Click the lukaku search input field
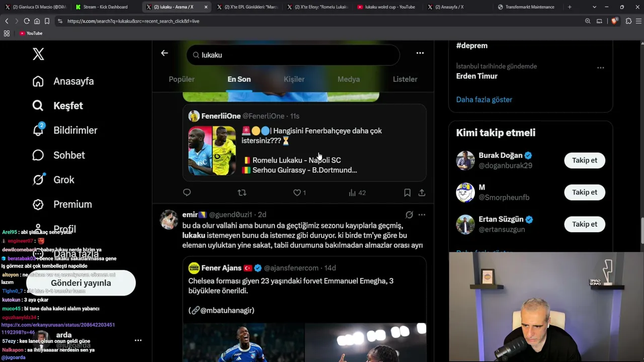644x362 pixels. click(x=293, y=55)
